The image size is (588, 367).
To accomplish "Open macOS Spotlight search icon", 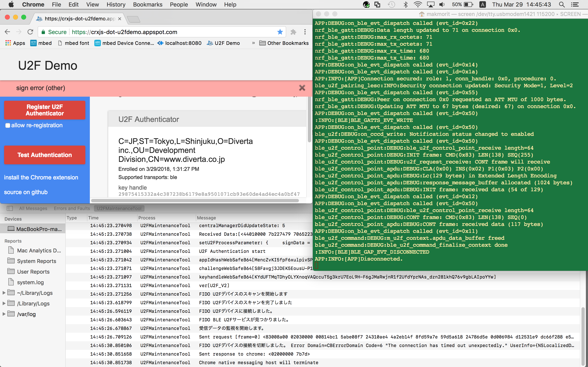I will pyautogui.click(x=561, y=5).
